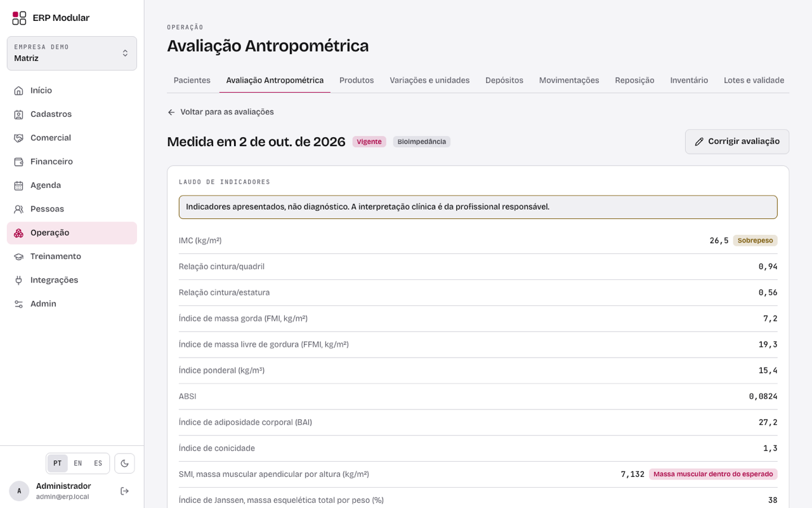
Task: Click Voltar para as avaliações link
Action: pos(221,112)
